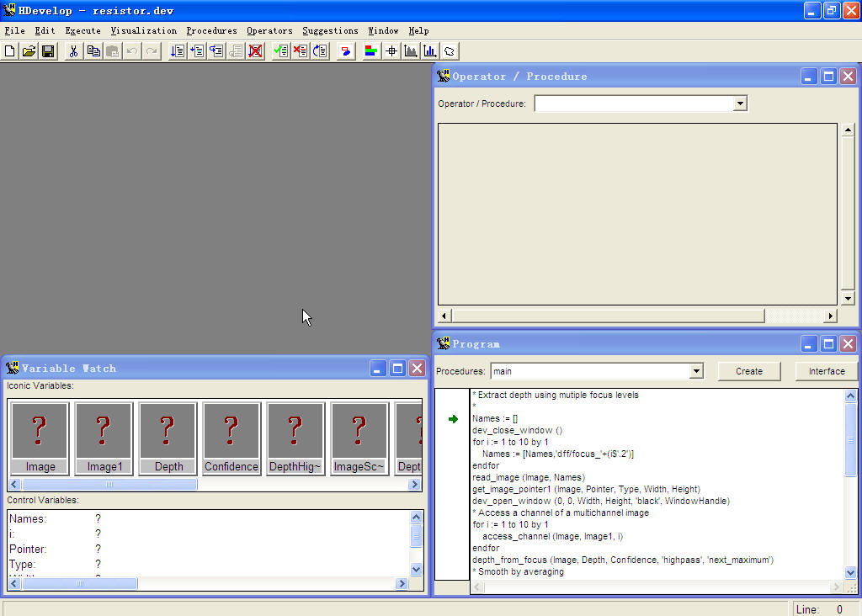The image size is (862, 616).
Task: Open pixel info with red-green-blue bars icon
Action: click(371, 51)
